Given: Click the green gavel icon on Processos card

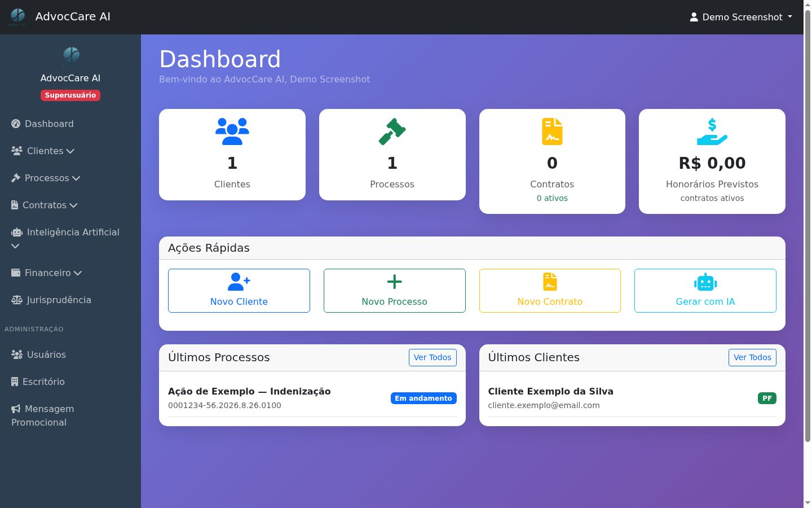Looking at the screenshot, I should (x=392, y=132).
